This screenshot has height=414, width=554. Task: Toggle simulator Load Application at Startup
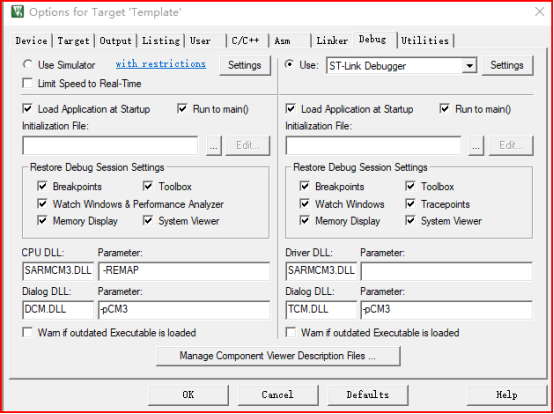tap(27, 108)
